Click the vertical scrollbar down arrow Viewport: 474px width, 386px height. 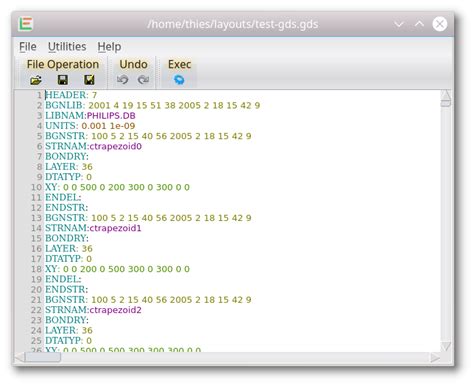tap(446, 347)
